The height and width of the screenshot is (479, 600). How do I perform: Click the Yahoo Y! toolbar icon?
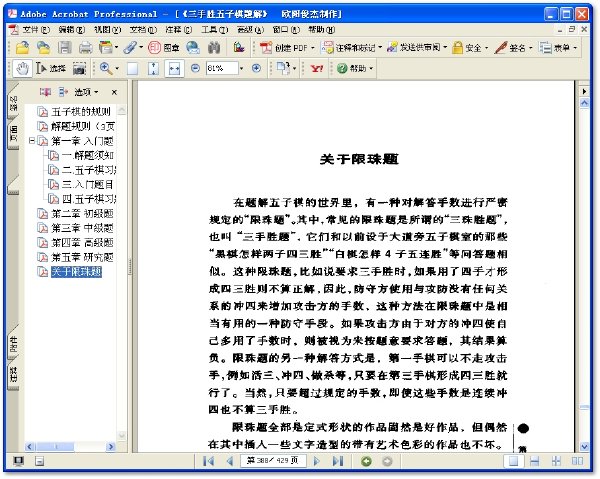click(x=317, y=68)
